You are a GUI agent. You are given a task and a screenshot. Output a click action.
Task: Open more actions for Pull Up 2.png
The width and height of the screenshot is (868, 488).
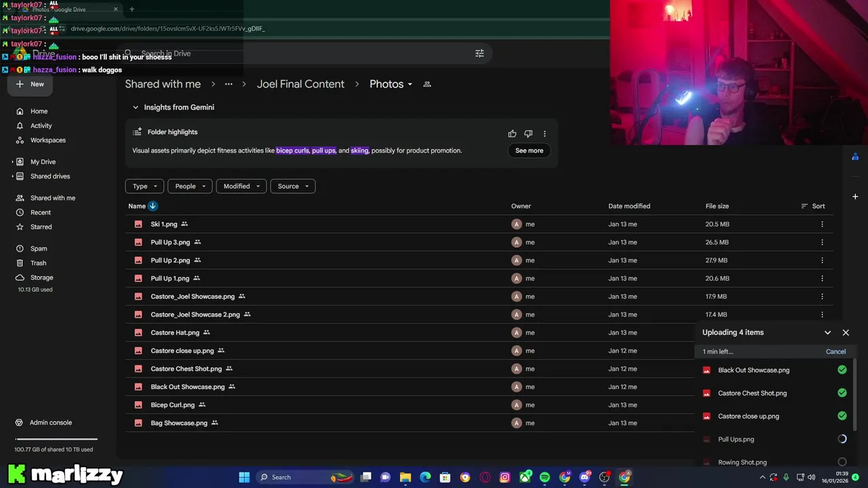click(x=822, y=260)
